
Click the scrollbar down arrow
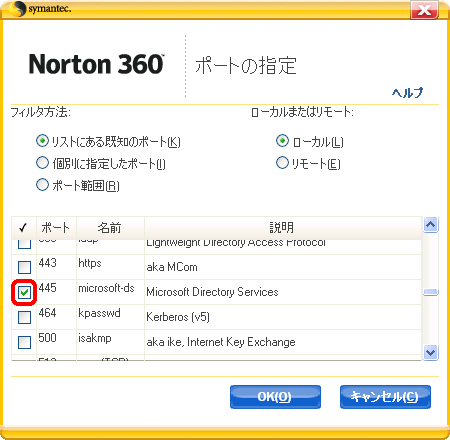[x=430, y=352]
